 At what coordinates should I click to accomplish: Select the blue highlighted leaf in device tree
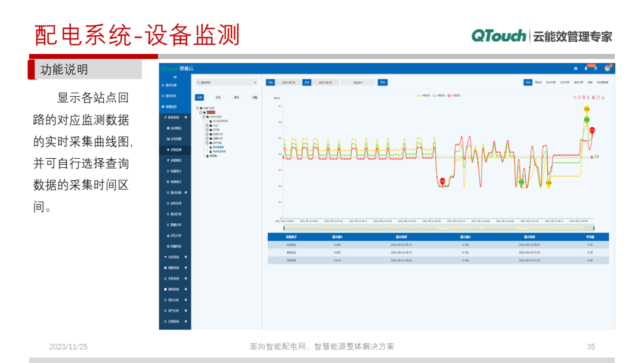[218, 147]
